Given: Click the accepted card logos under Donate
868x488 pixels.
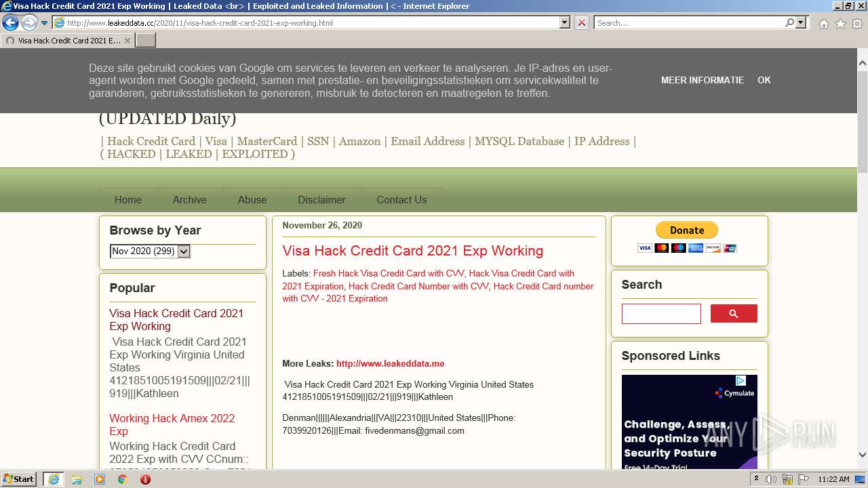Looking at the screenshot, I should (x=687, y=248).
